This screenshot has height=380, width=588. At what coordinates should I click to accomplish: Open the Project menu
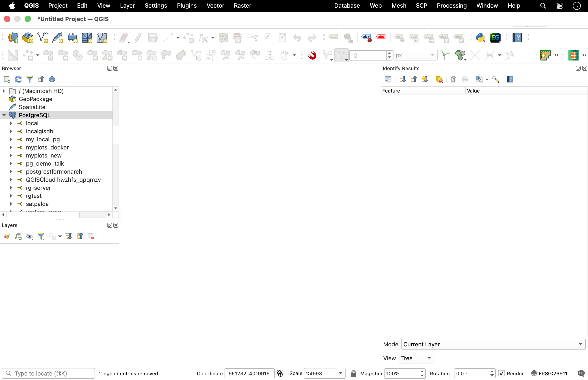tap(58, 6)
